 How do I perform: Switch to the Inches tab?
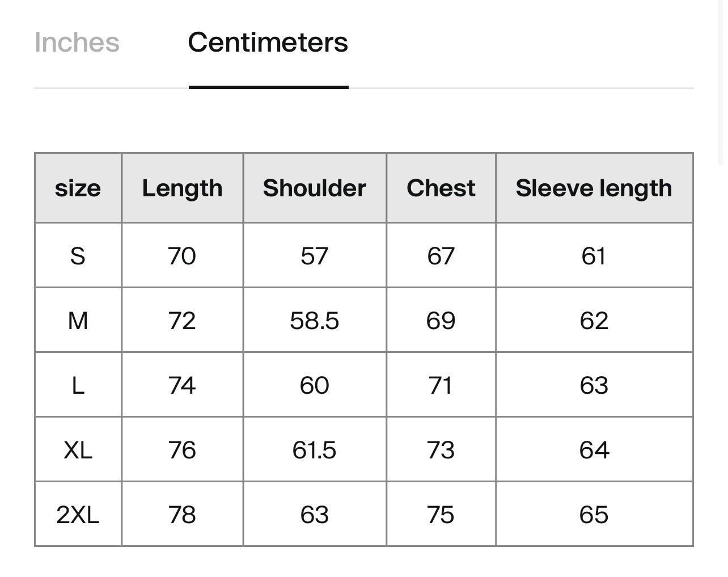pos(77,43)
